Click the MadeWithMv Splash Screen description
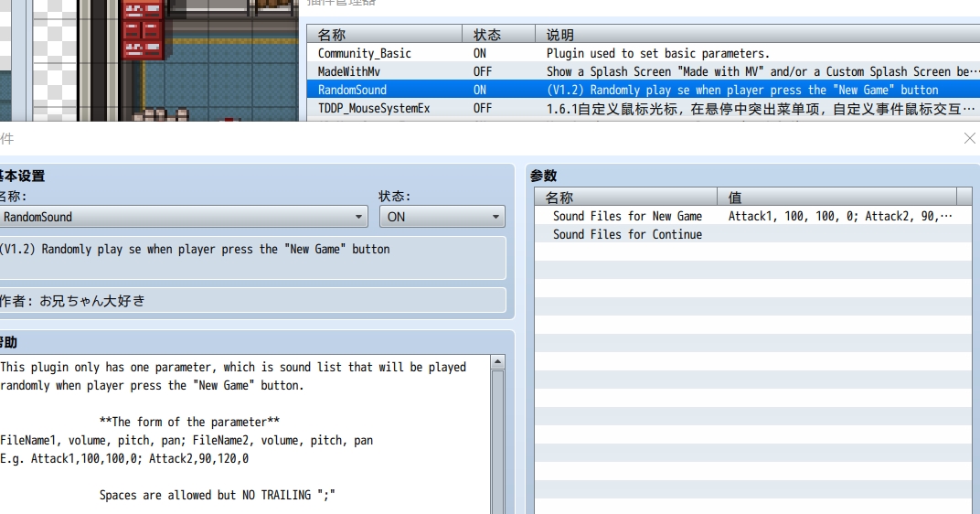980x514 pixels. [x=762, y=71]
